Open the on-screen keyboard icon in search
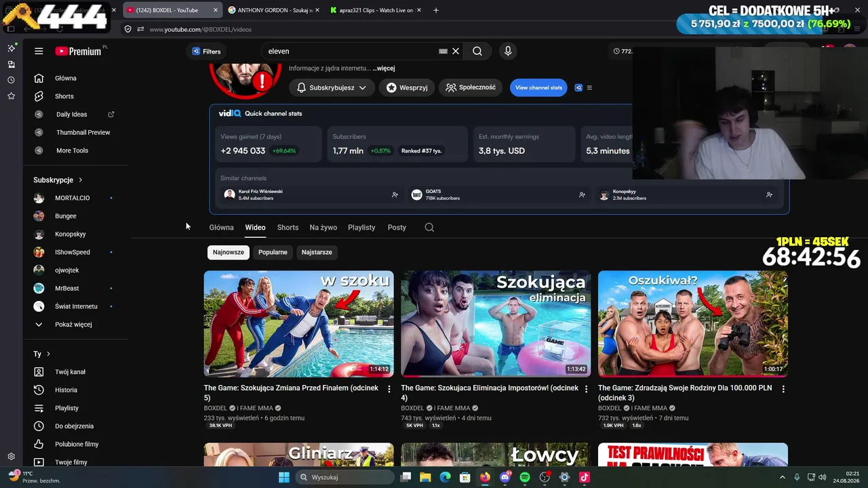 tap(443, 51)
